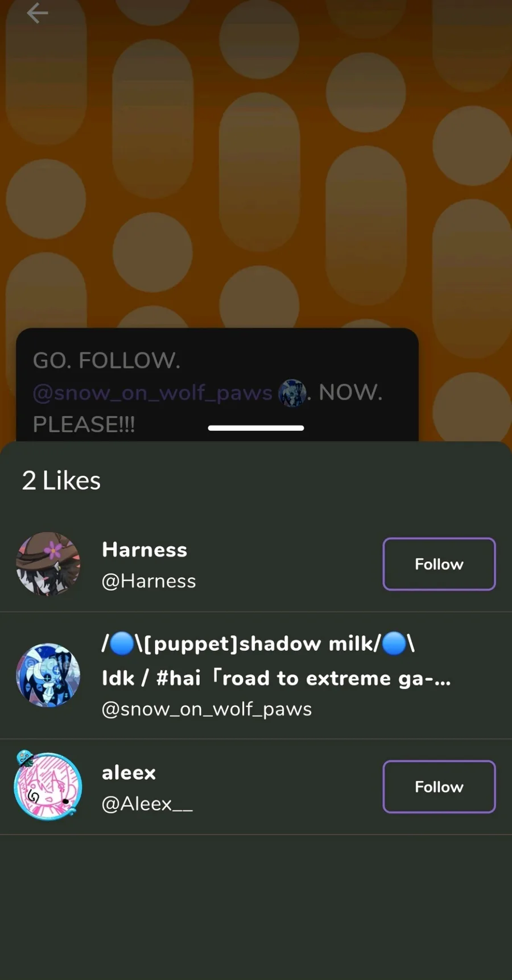
Task: Tap the small avatar beside the @snow_on_wolf_paws mention
Action: tap(292, 393)
